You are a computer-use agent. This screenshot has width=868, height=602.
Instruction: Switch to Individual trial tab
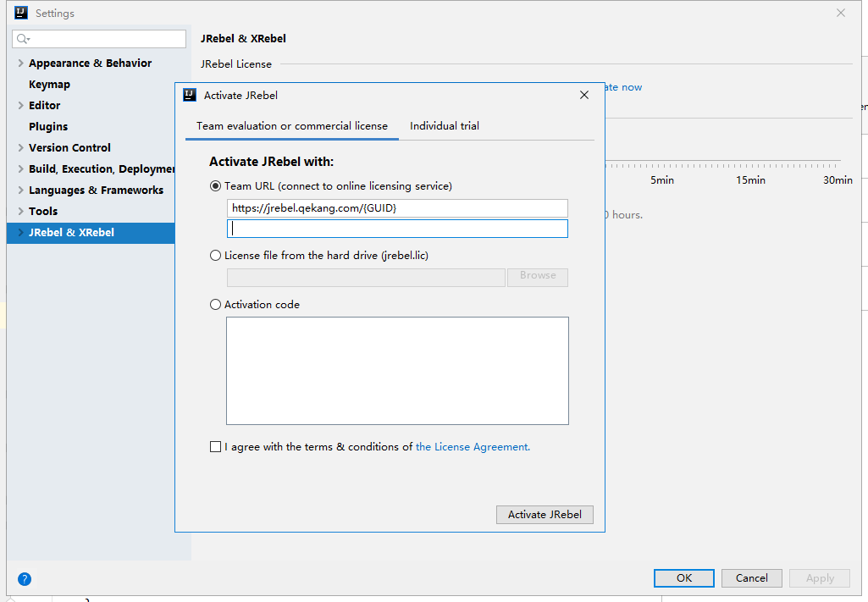pyautogui.click(x=445, y=125)
